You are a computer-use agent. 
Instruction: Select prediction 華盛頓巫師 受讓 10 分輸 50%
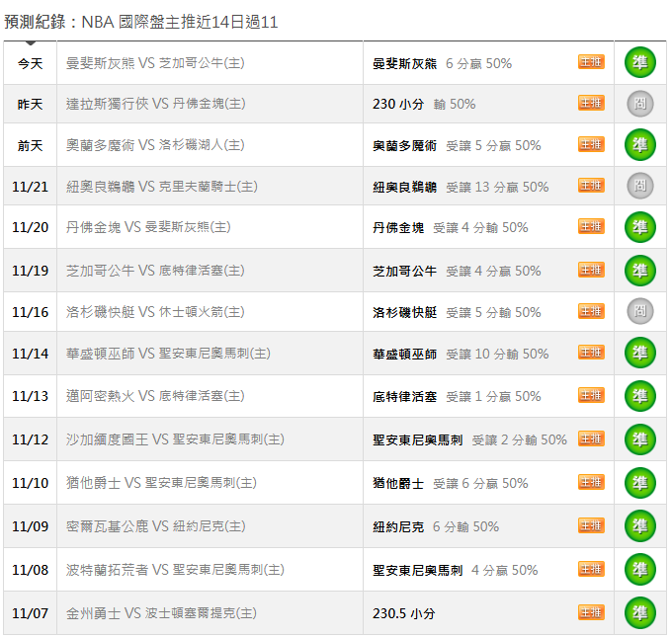461,354
